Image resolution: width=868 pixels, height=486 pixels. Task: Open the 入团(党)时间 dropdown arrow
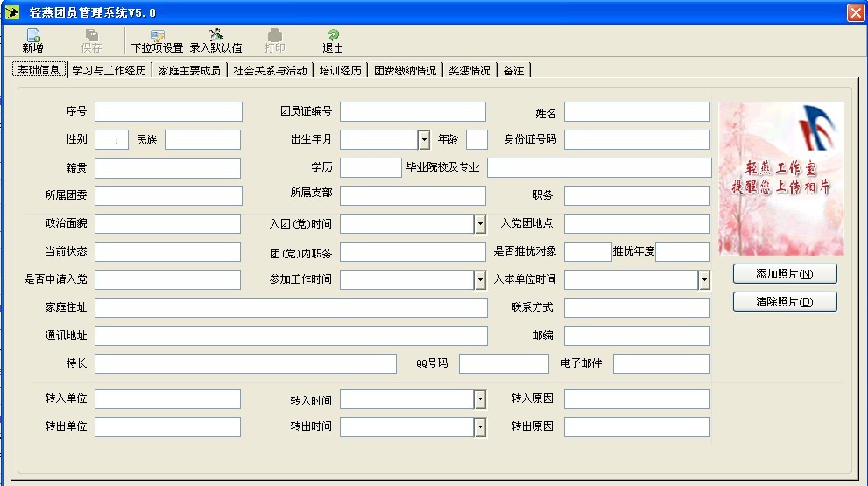point(480,224)
